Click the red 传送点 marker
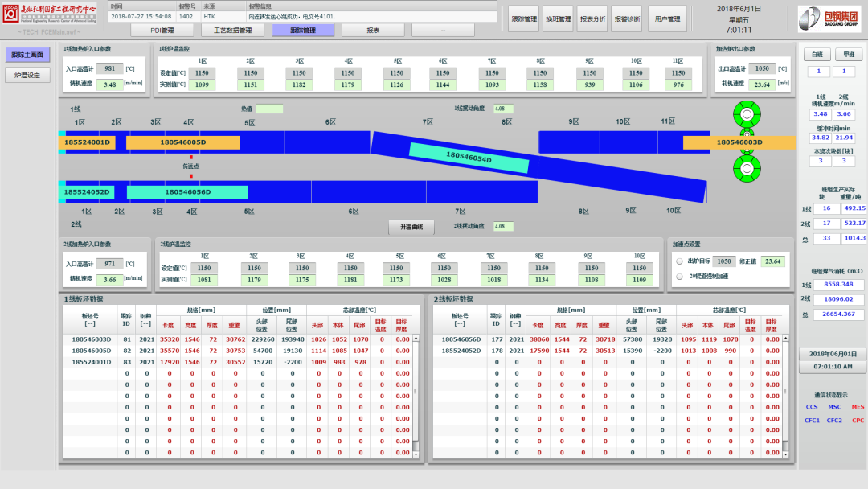 (190, 174)
